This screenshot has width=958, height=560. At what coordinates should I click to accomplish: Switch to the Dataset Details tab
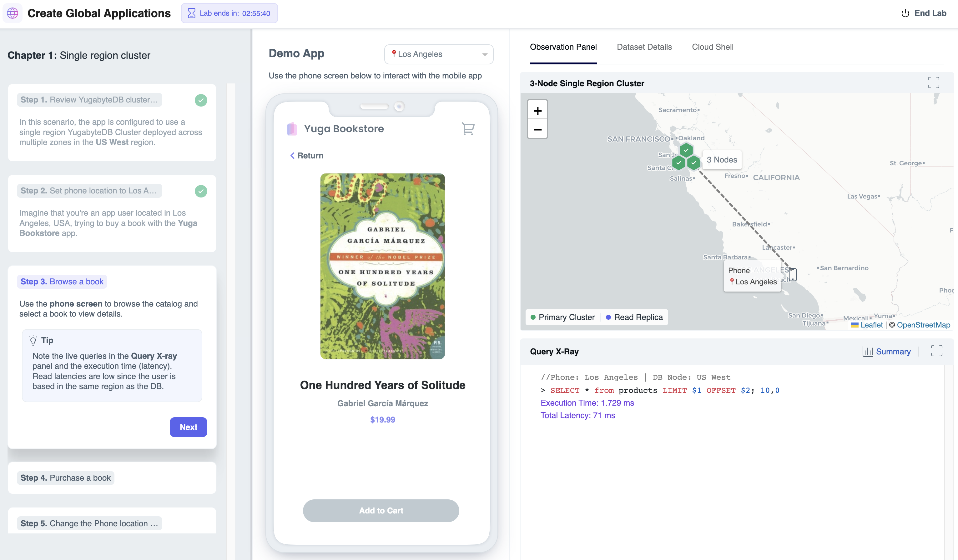point(644,47)
